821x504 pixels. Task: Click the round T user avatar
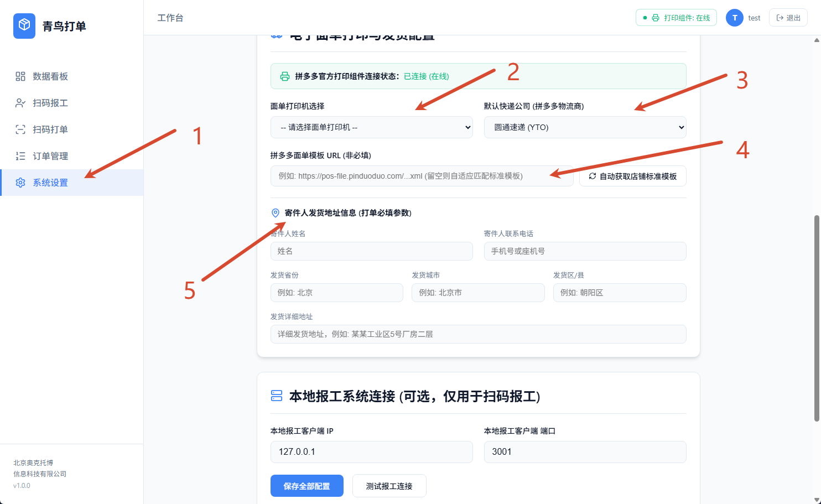pyautogui.click(x=735, y=18)
